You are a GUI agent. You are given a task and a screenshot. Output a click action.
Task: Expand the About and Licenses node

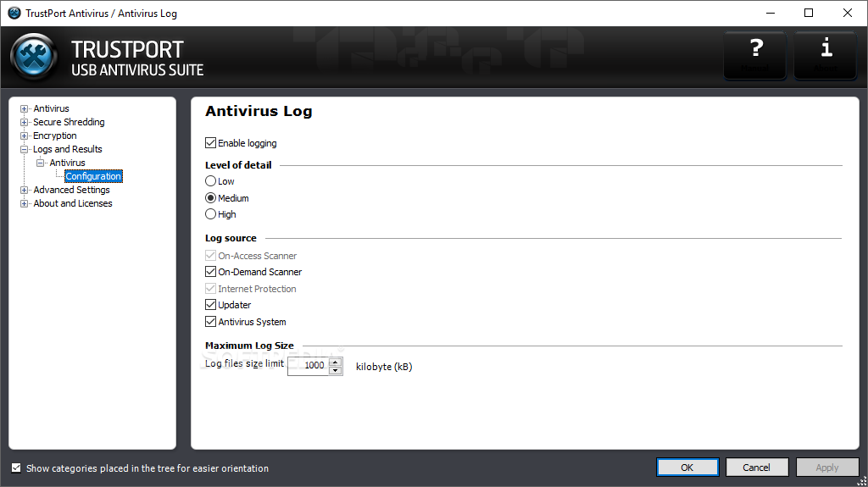pyautogui.click(x=24, y=203)
